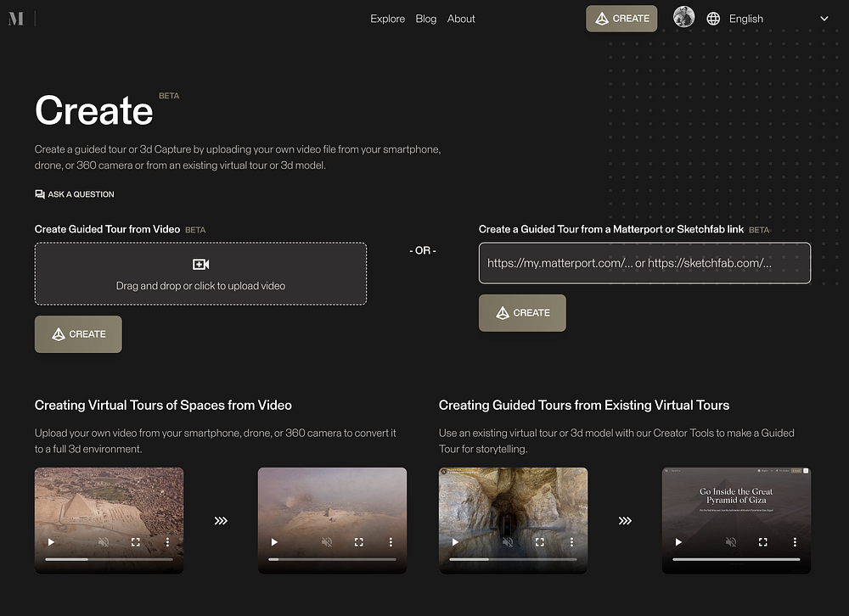The width and height of the screenshot is (849, 616).
Task: Open the user profile avatar
Action: [x=683, y=17]
